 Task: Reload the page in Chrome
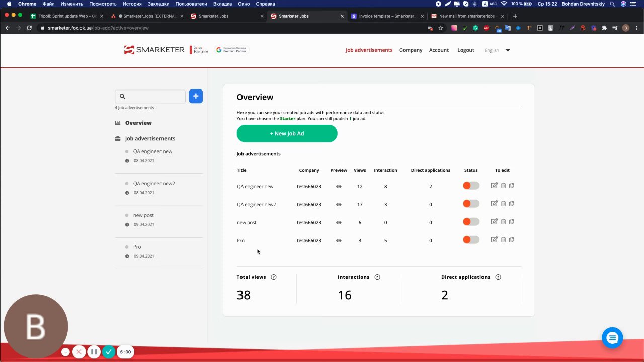click(x=29, y=28)
